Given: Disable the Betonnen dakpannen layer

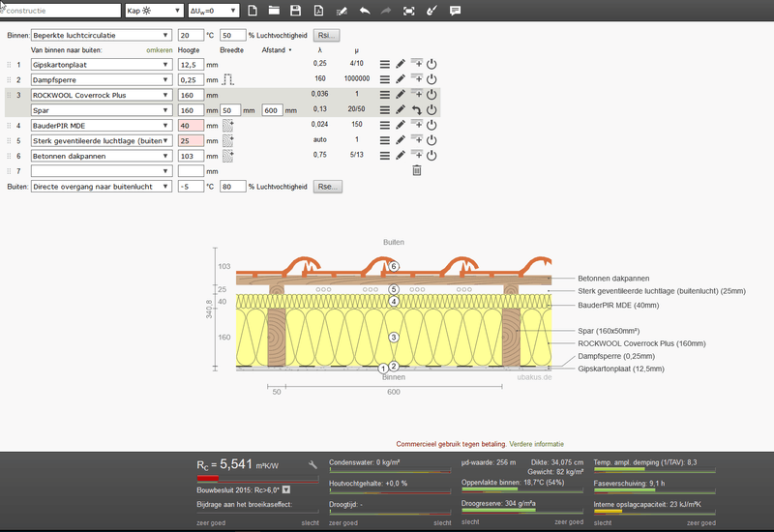Looking at the screenshot, I should click(432, 155).
